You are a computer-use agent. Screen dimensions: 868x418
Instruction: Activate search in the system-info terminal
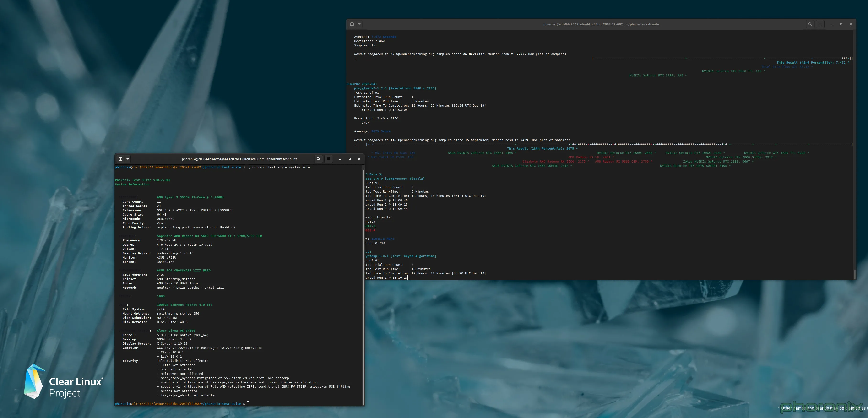point(318,159)
